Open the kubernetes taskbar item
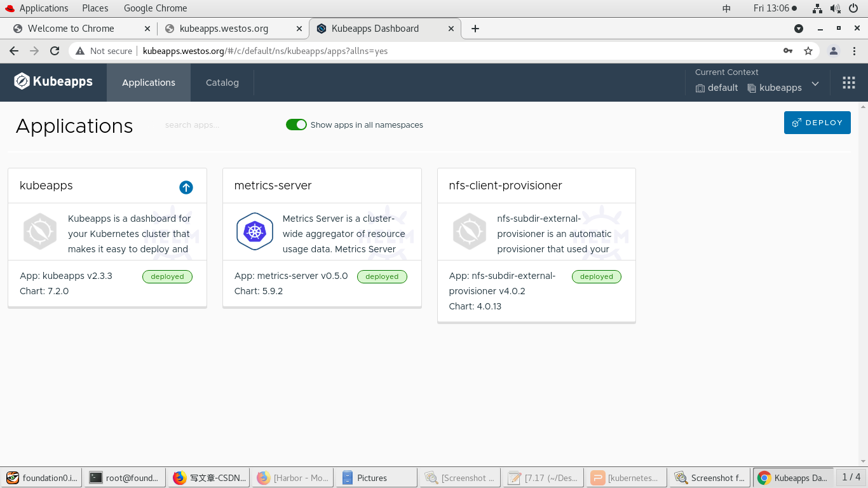The image size is (868, 488). point(627,478)
